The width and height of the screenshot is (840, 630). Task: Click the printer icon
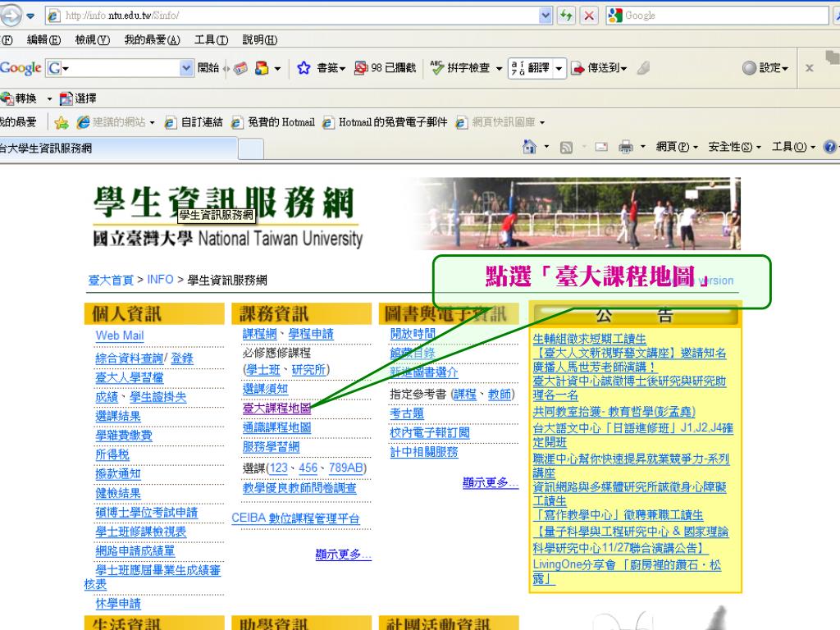pos(625,147)
